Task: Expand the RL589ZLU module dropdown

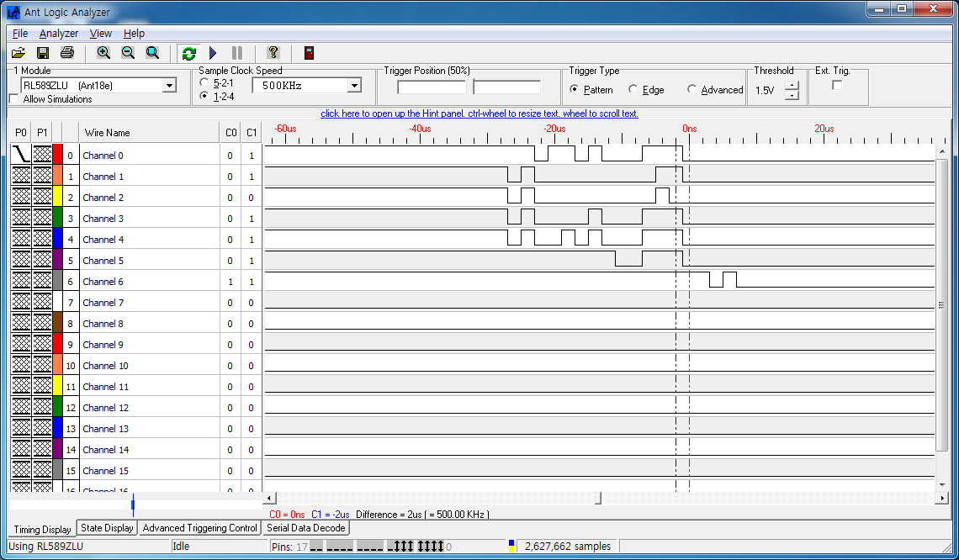Action: click(x=169, y=85)
